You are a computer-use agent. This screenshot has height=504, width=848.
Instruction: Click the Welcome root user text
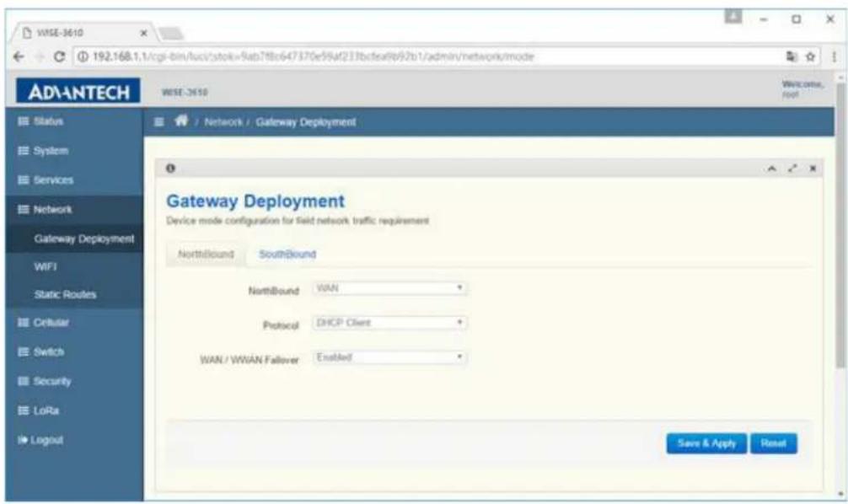[802, 89]
